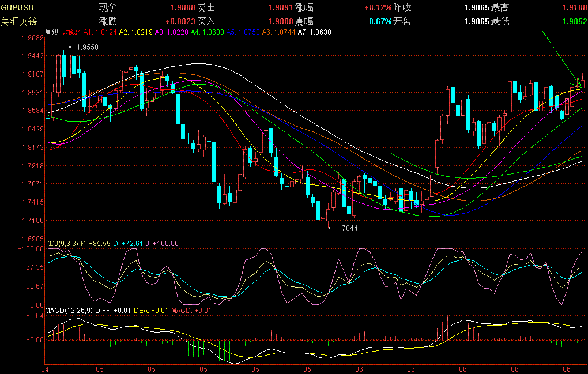
Task: Click the 1.8931 price axis label
Action: 33,93
